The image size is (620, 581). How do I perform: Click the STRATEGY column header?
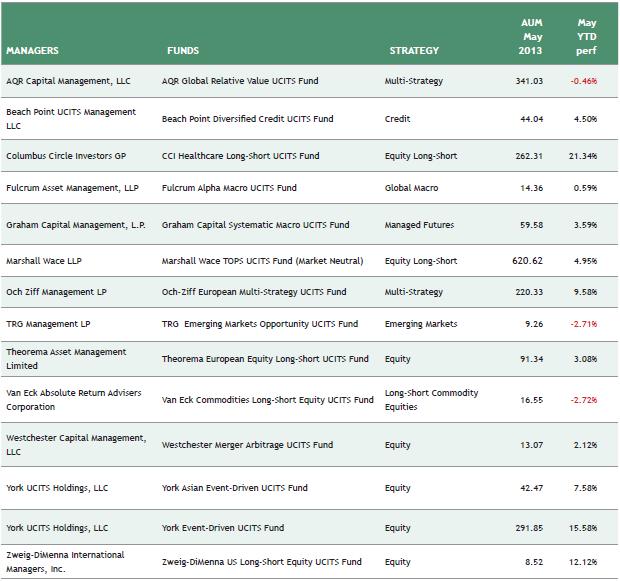pyautogui.click(x=414, y=50)
